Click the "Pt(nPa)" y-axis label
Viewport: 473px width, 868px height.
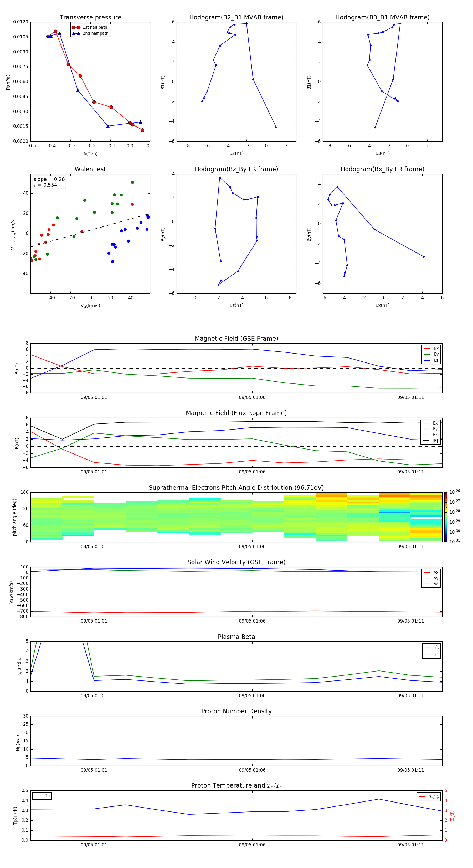8,82
